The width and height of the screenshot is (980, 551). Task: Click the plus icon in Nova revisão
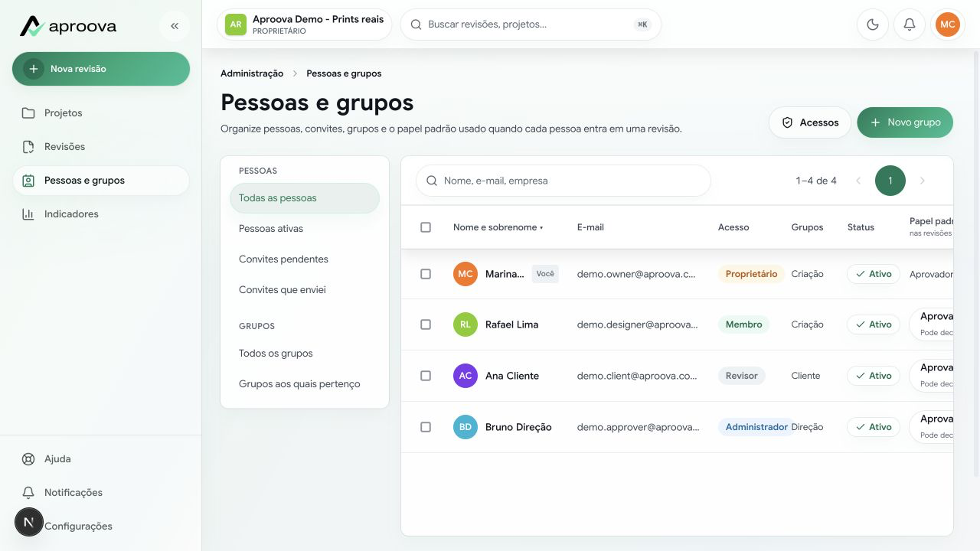click(33, 69)
